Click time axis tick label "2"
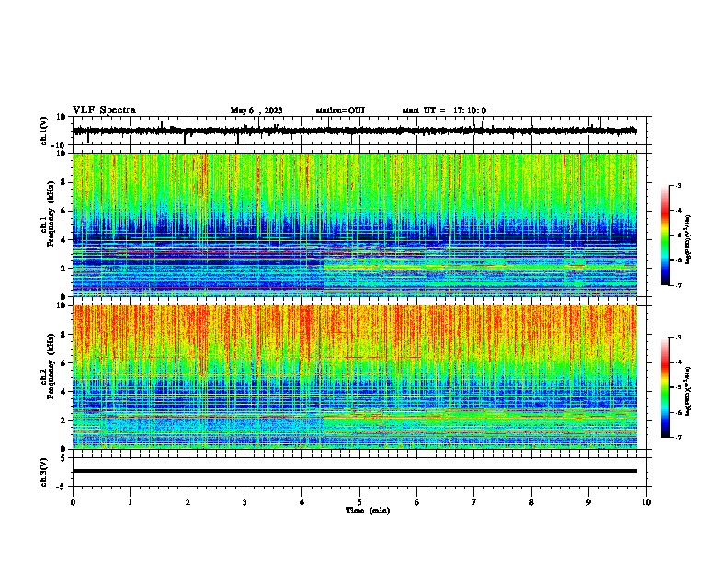This screenshot has height=563, width=728. coord(188,502)
